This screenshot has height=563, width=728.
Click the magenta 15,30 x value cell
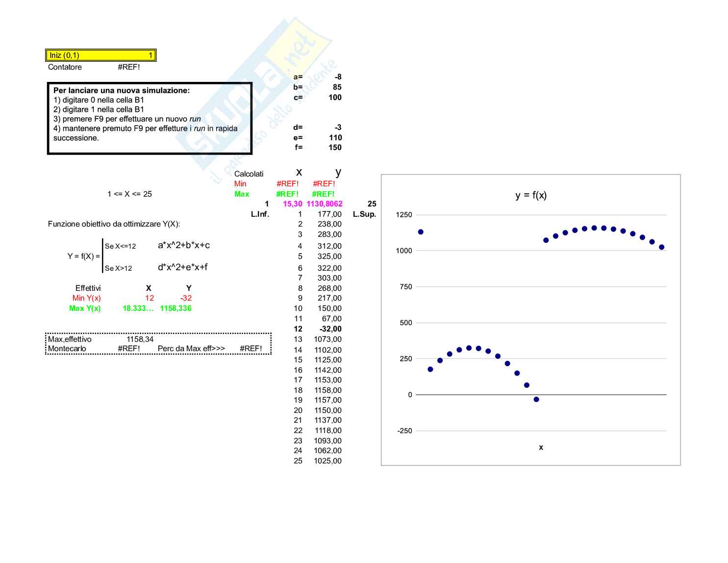(292, 204)
